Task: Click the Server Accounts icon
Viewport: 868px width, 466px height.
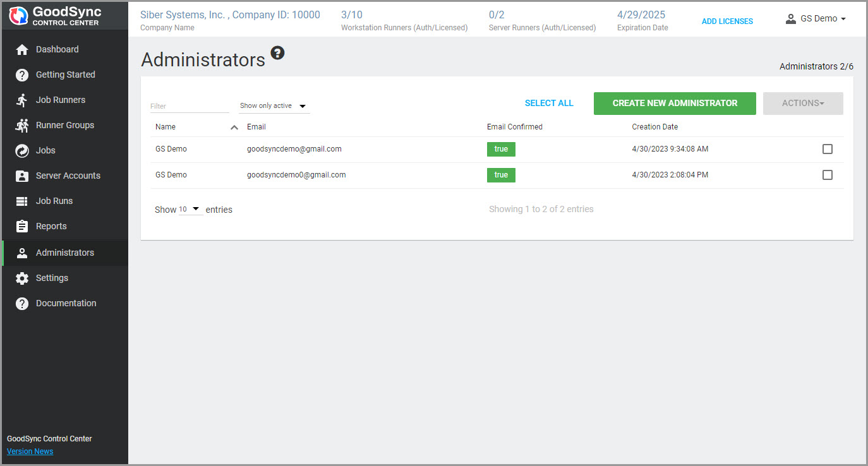Action: click(22, 176)
